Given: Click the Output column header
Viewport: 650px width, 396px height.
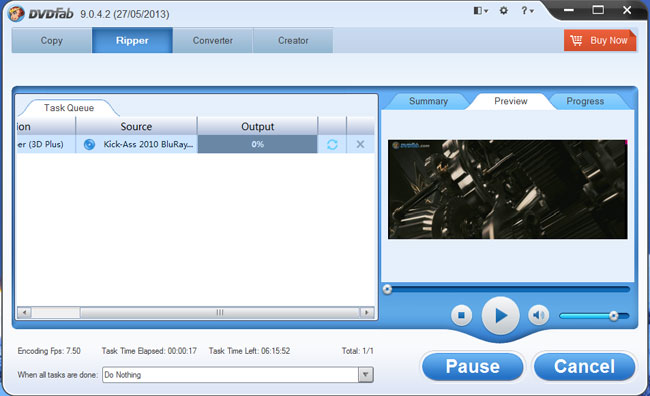Looking at the screenshot, I should (x=257, y=126).
